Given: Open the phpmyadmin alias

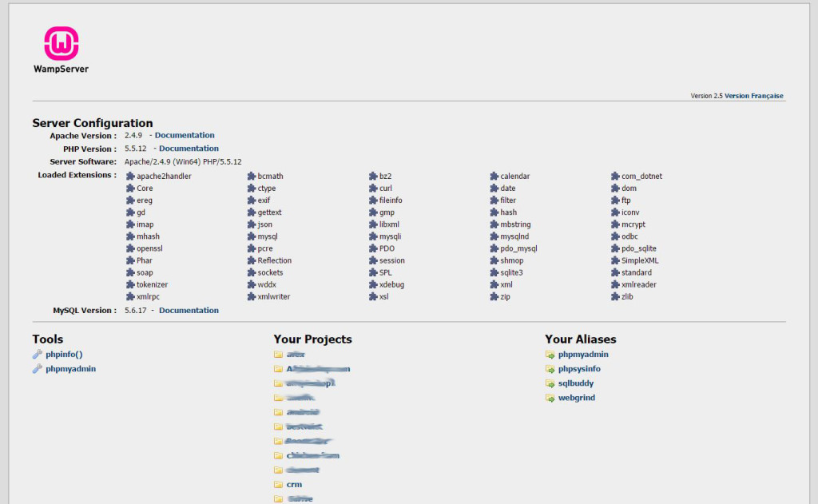Looking at the screenshot, I should click(583, 355).
